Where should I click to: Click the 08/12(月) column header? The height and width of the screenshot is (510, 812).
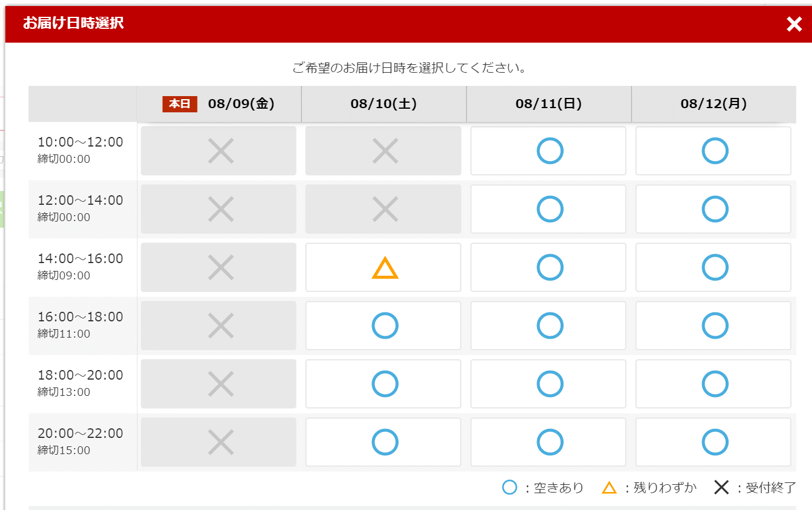click(x=714, y=104)
